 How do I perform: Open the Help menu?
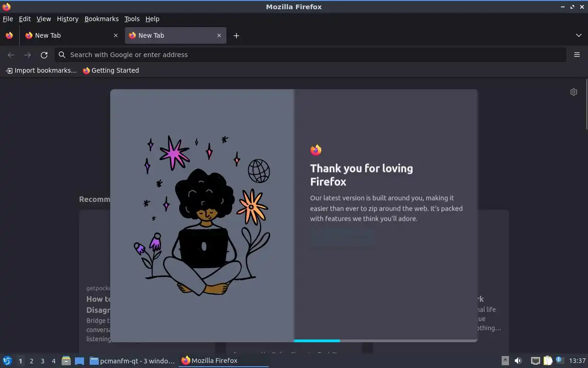point(152,19)
